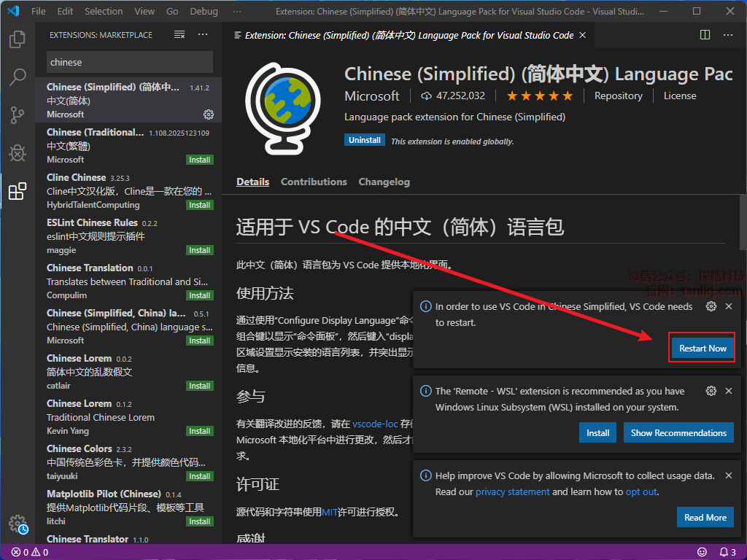Switch to the Details tab
The height and width of the screenshot is (560, 747).
[252, 182]
